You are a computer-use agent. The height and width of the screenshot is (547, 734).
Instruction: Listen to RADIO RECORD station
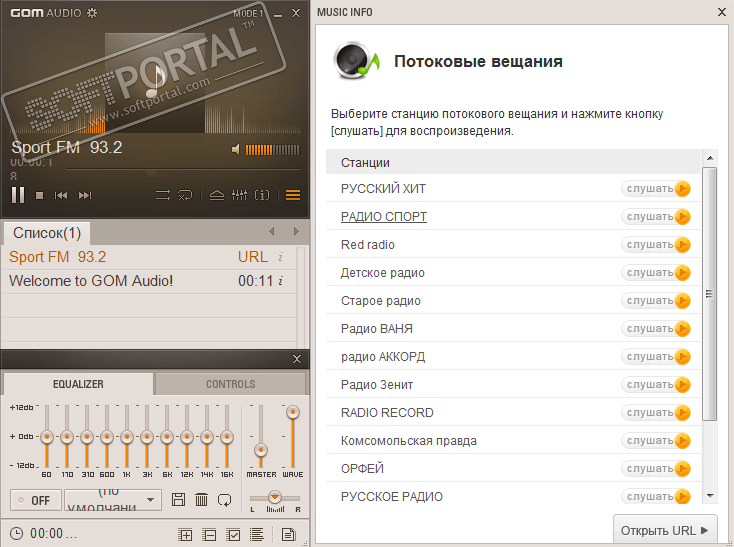pos(656,413)
